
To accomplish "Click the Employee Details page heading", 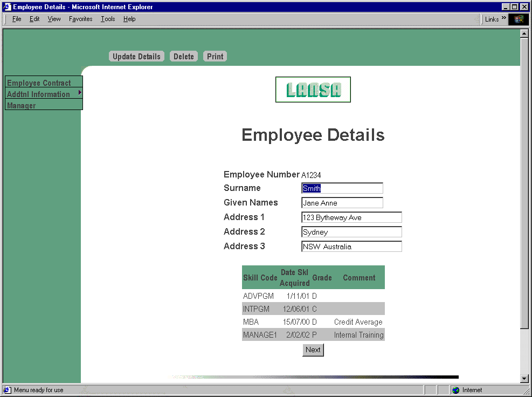I will coord(313,135).
